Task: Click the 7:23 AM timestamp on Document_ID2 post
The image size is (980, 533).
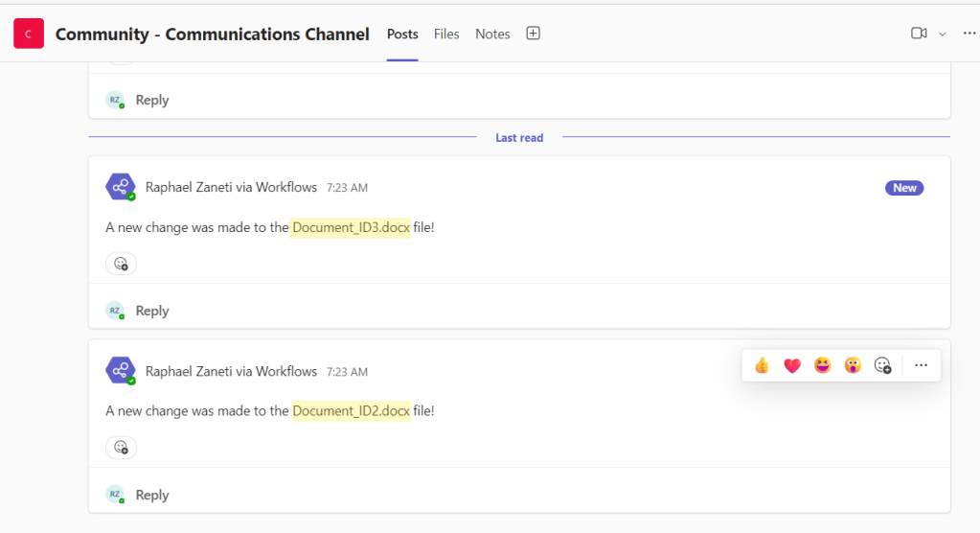Action: tap(347, 372)
